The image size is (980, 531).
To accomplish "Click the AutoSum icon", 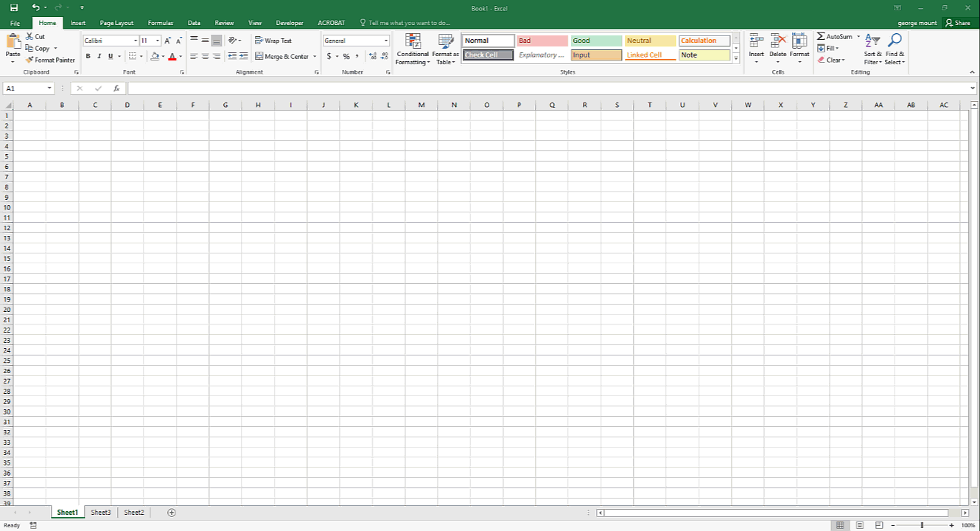I will click(822, 36).
